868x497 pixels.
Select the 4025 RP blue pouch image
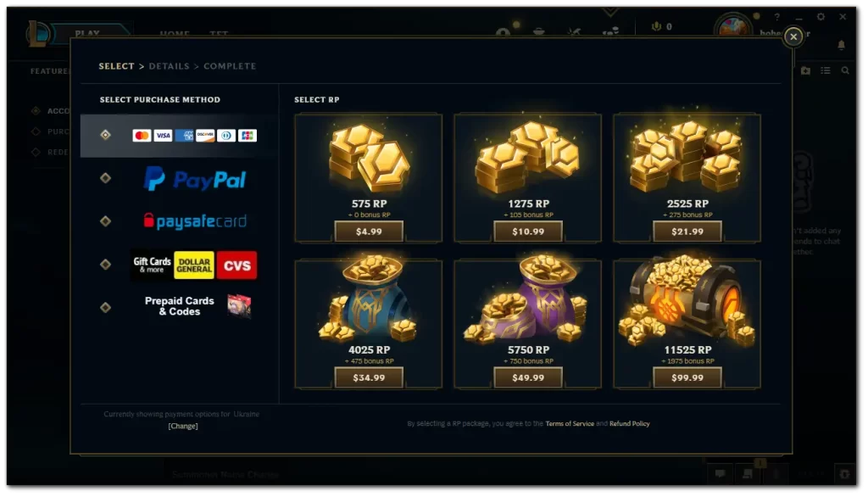coord(369,299)
